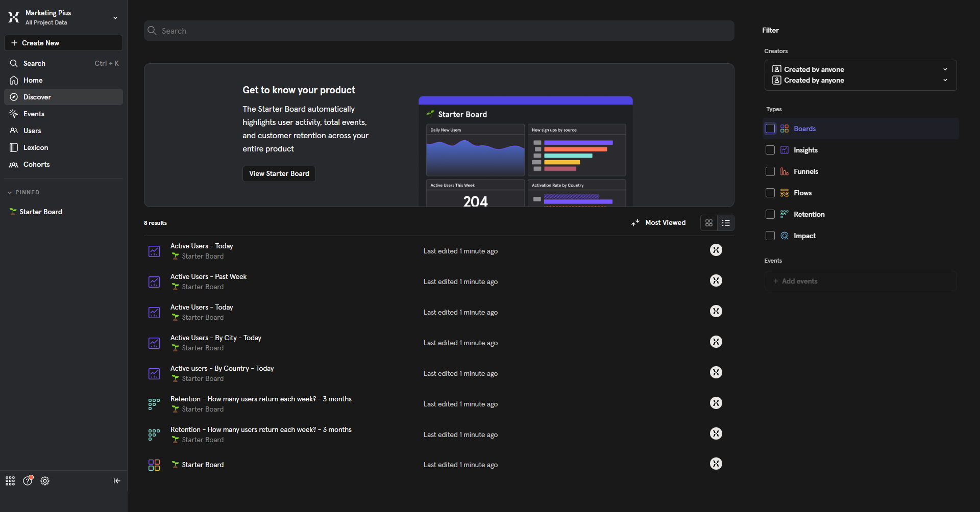Open the apps grid icon
The height and width of the screenshot is (512, 980).
(10, 481)
